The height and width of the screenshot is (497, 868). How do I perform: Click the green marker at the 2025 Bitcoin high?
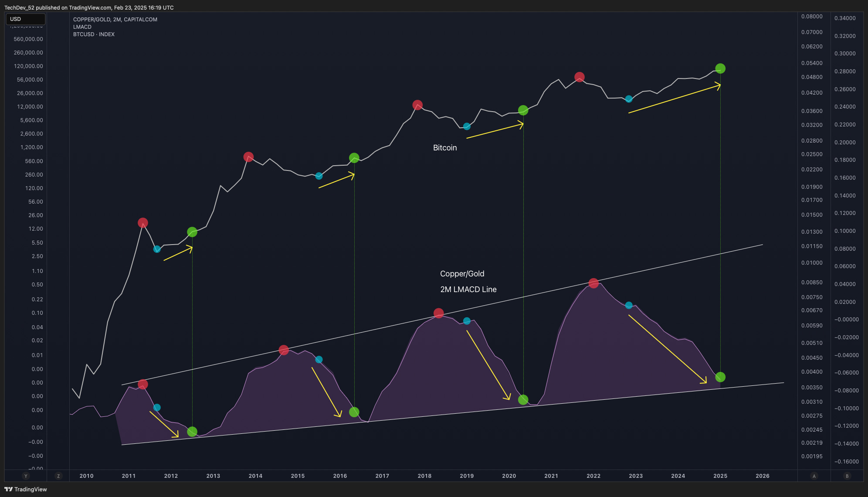pyautogui.click(x=721, y=68)
